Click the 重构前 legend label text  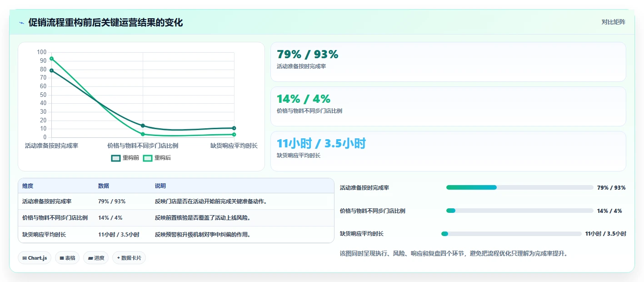pos(131,158)
